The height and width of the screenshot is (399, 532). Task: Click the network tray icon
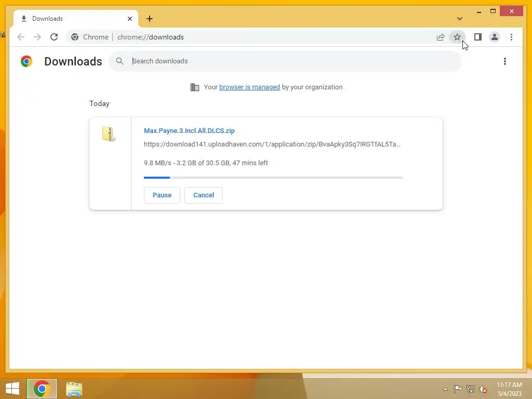[x=471, y=389]
